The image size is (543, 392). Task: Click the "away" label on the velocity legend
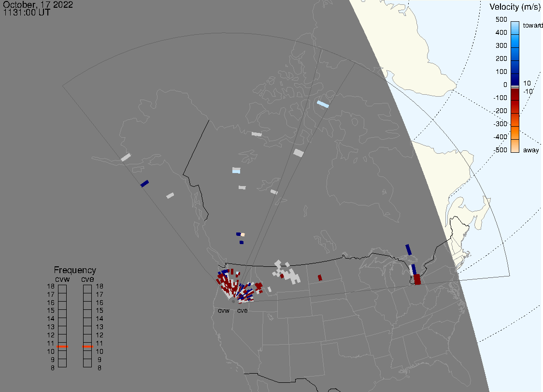531,150
